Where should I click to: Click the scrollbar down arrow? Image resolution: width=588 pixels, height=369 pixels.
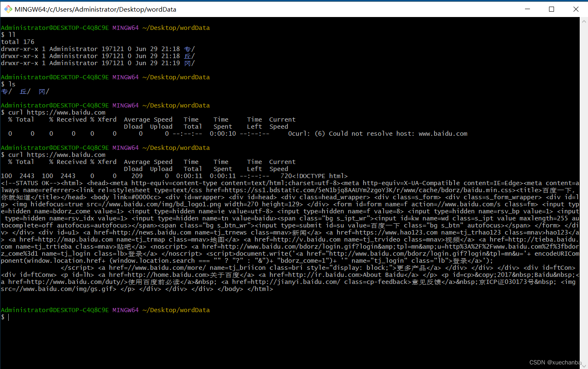(x=584, y=365)
